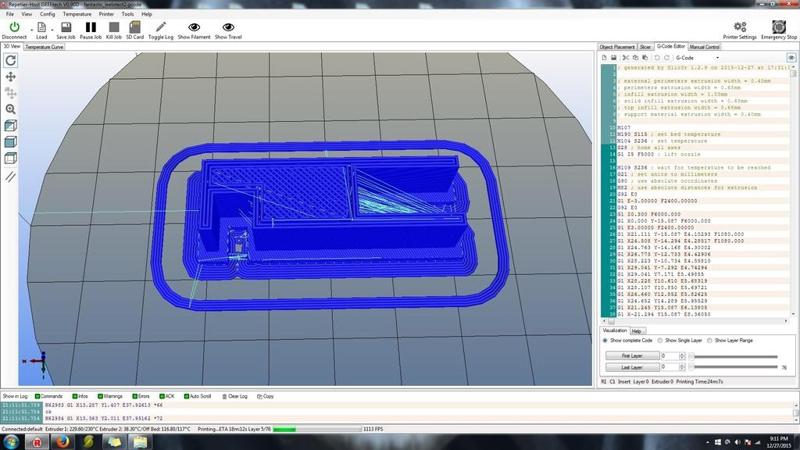Open the View menu
800x450 pixels.
coord(27,14)
